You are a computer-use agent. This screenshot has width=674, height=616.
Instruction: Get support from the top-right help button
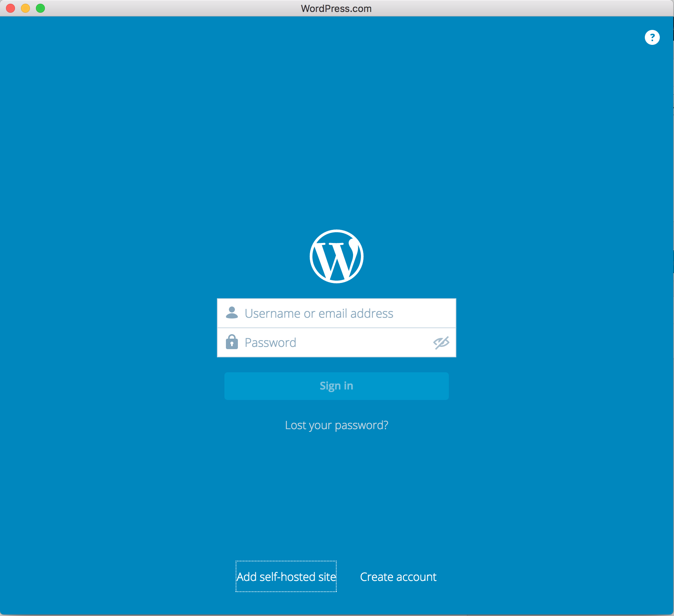(652, 37)
